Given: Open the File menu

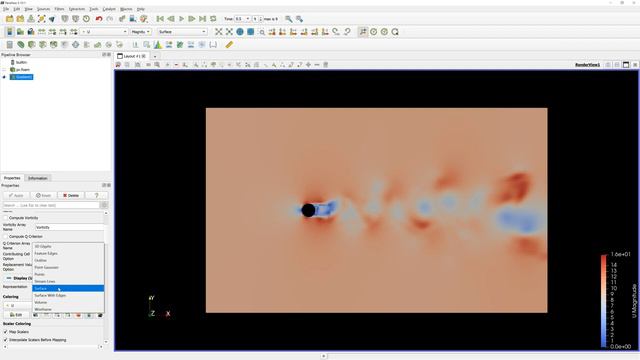Looking at the screenshot, I should 6,9.
